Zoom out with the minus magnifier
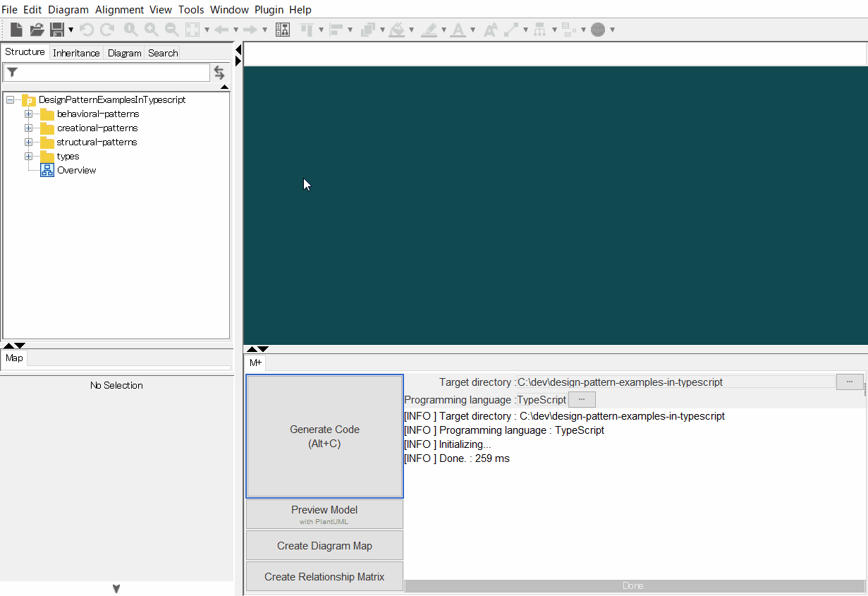This screenshot has height=596, width=868. tap(171, 30)
